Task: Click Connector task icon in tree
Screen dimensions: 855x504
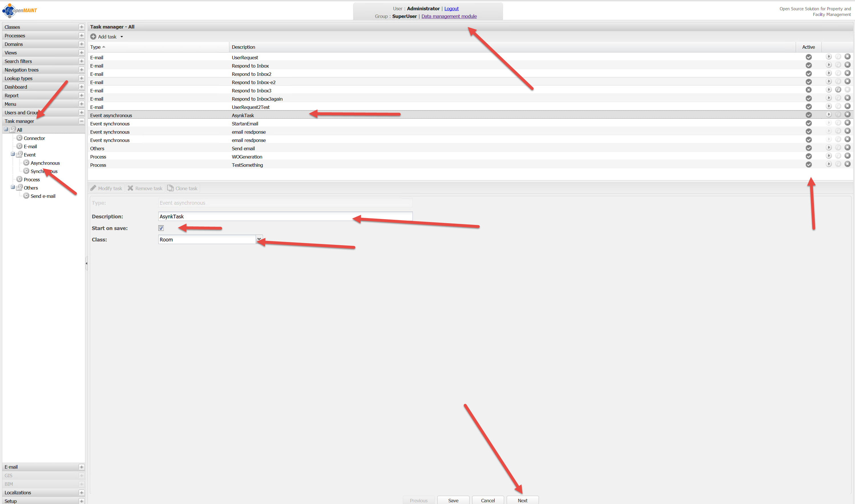Action: 19,138
